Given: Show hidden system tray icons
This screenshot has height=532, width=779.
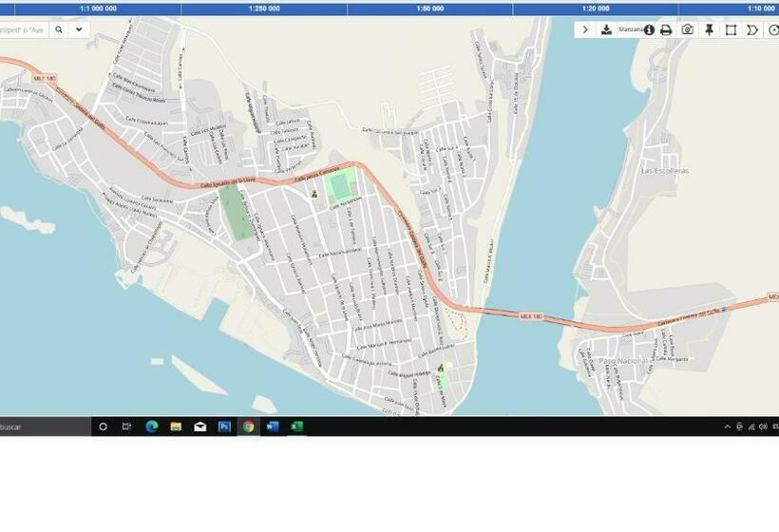Looking at the screenshot, I should (x=727, y=427).
